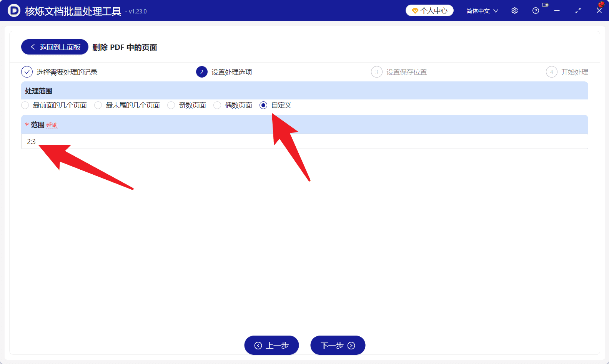Image resolution: width=609 pixels, height=364 pixels.
Task: Proceed with 下一步 button
Action: click(338, 345)
